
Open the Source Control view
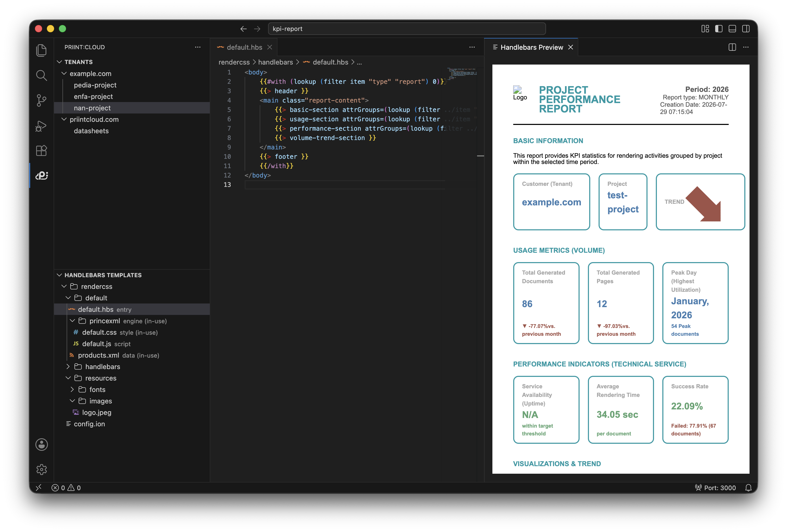[x=41, y=100]
